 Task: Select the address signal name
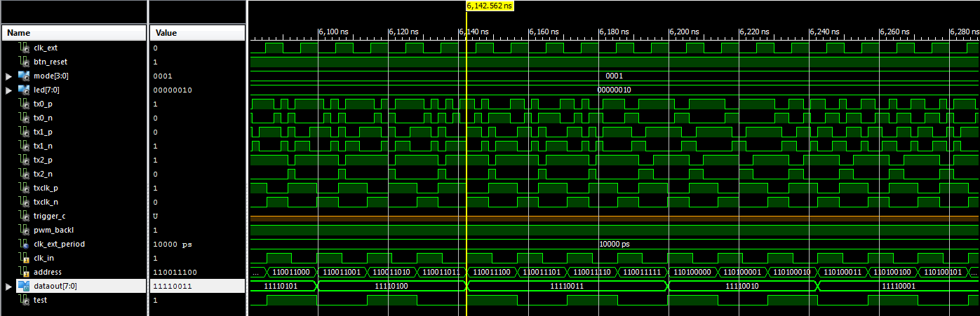[x=47, y=272]
